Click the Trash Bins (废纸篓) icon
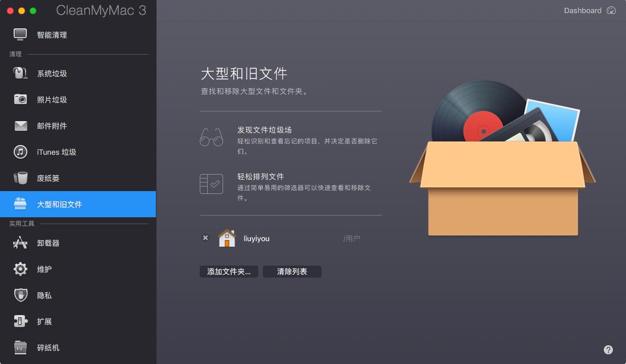626x364 pixels. pos(20,178)
